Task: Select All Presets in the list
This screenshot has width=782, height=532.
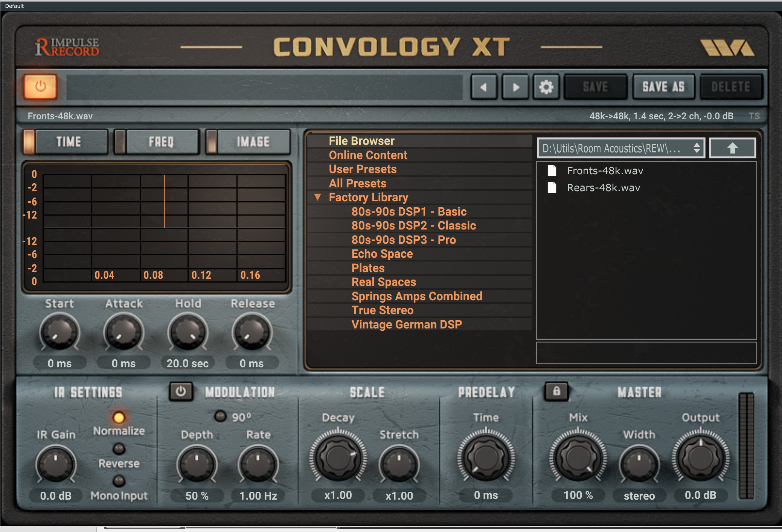Action: coord(420,183)
